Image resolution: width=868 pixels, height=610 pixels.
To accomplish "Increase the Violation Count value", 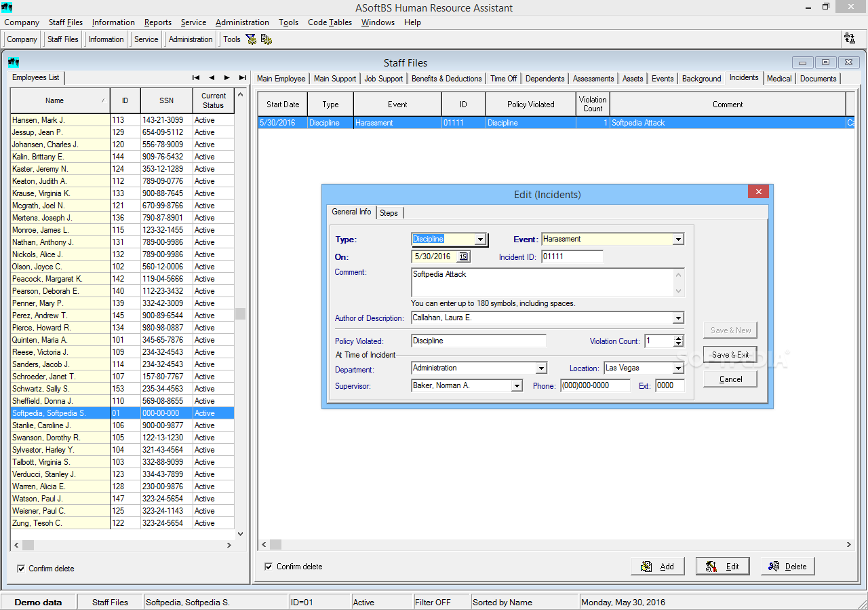I will (x=678, y=339).
